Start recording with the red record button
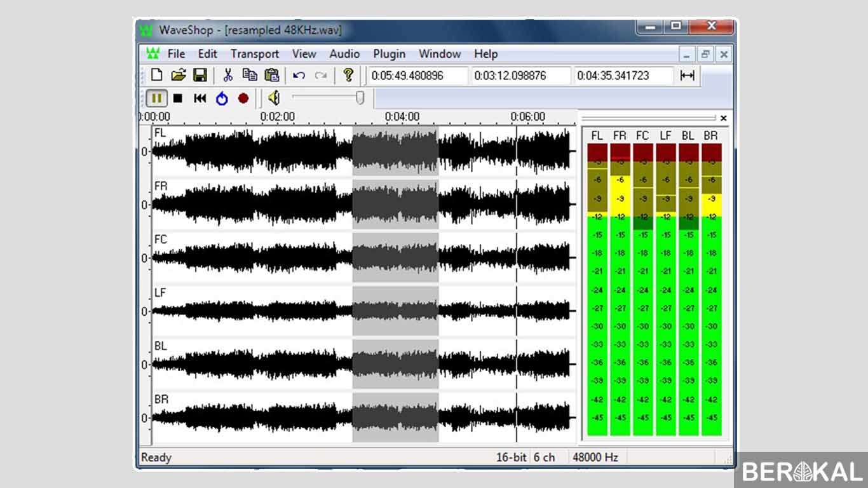This screenshot has width=868, height=488. pyautogui.click(x=243, y=98)
